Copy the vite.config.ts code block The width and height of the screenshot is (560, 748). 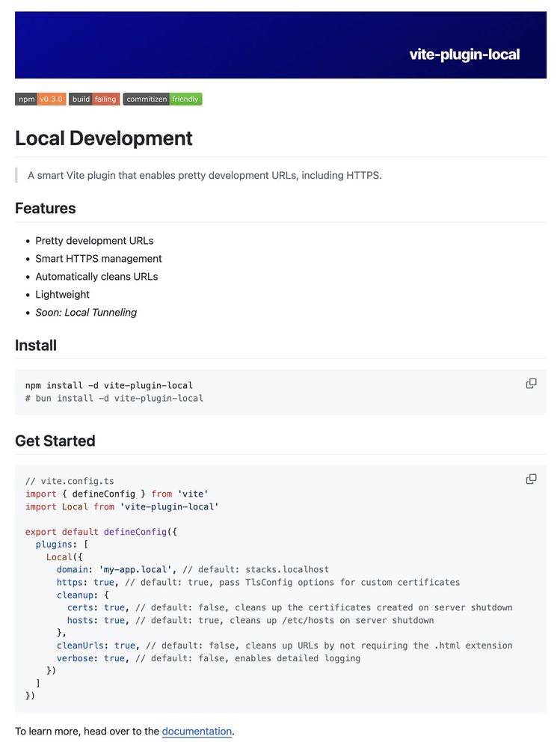(531, 479)
